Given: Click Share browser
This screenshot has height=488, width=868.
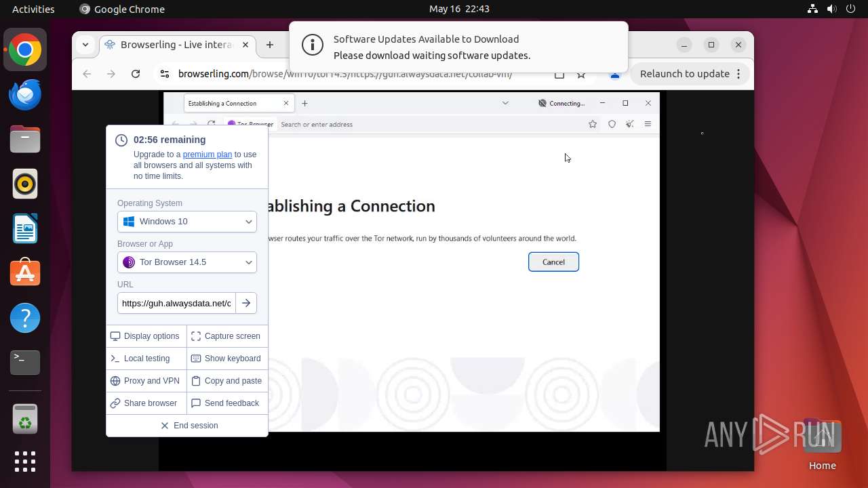Looking at the screenshot, I should (146, 403).
